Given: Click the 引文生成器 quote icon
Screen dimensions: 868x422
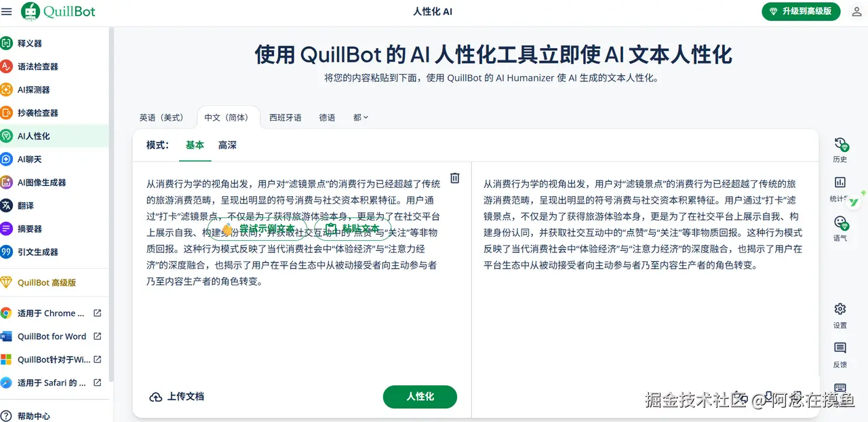Looking at the screenshot, I should [x=6, y=252].
